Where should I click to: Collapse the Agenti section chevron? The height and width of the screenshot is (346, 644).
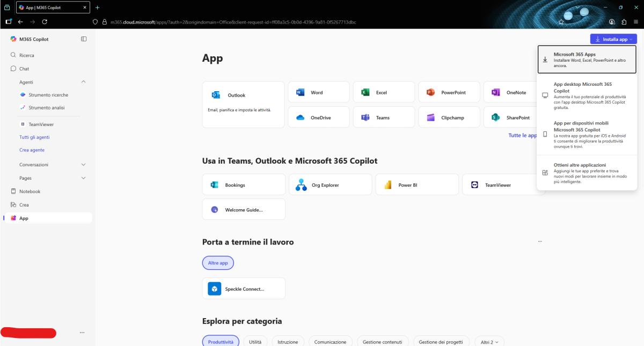point(83,82)
